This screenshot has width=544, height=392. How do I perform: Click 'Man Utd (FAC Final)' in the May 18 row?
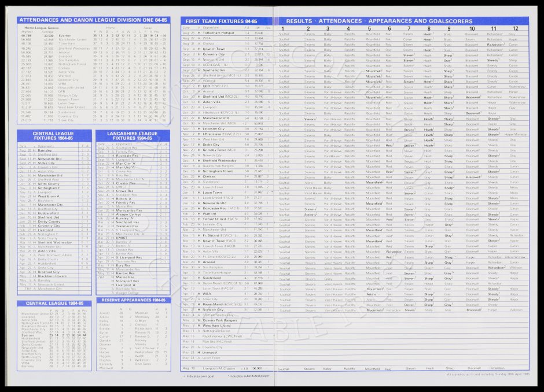[217, 342]
